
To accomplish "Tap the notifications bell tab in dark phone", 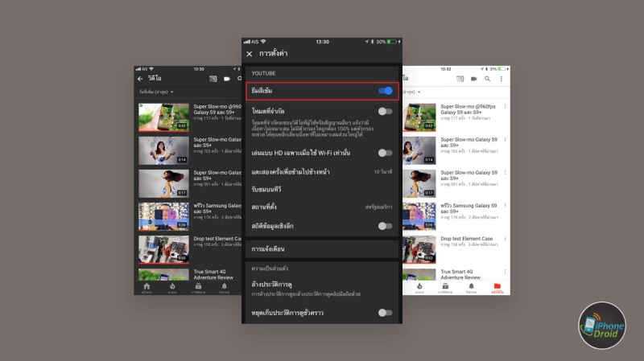I will pos(225,286).
